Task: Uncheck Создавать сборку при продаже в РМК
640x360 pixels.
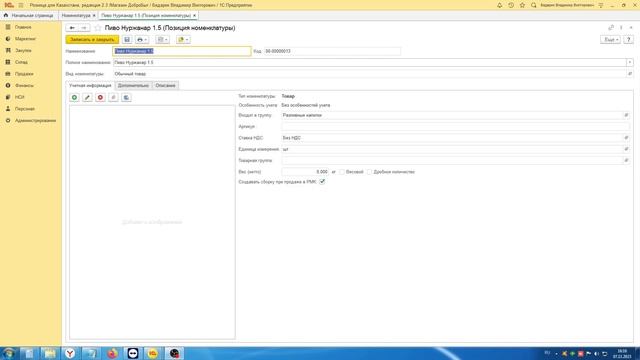Action: (x=322, y=182)
